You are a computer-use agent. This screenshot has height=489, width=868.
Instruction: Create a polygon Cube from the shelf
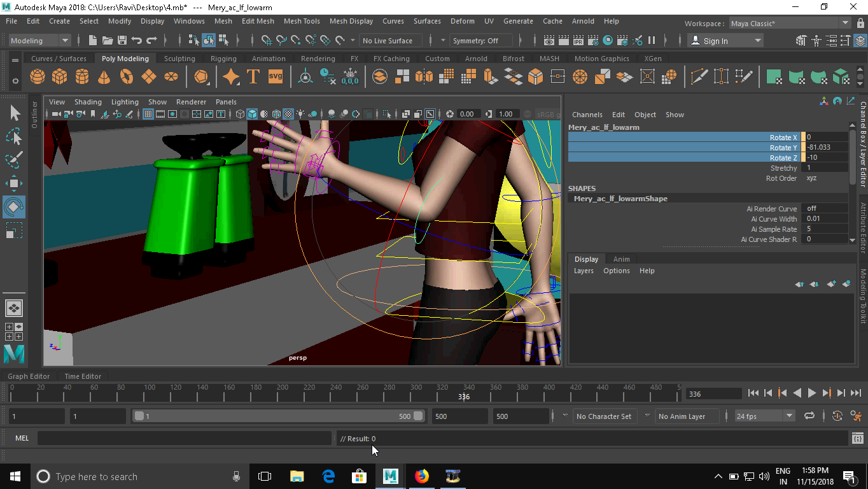point(59,76)
